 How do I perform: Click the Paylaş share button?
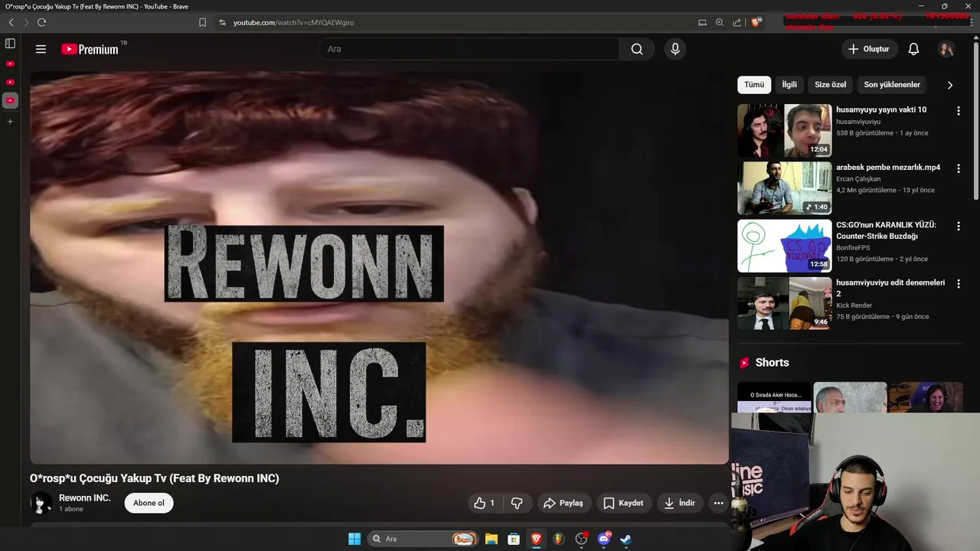click(x=563, y=503)
